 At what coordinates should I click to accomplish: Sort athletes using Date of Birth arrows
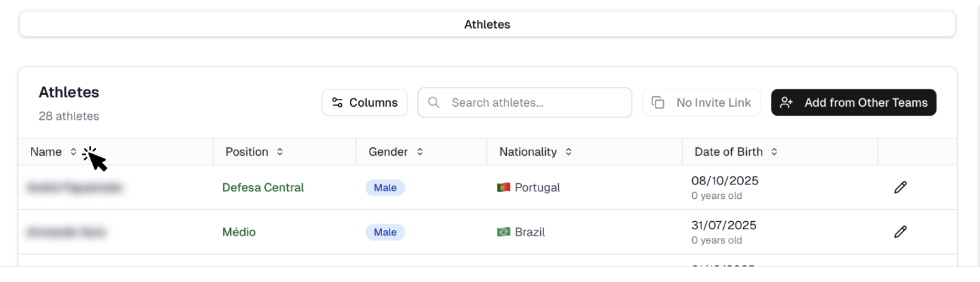point(774,152)
